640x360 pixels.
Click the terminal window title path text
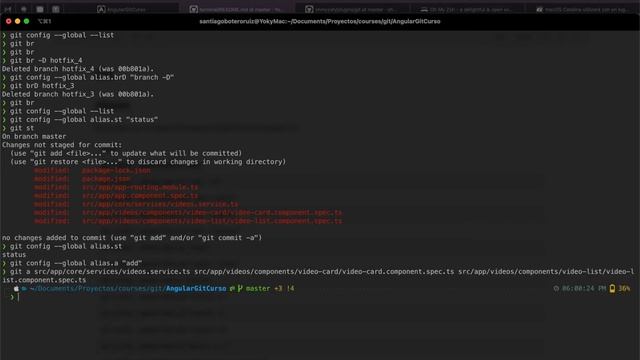320,21
